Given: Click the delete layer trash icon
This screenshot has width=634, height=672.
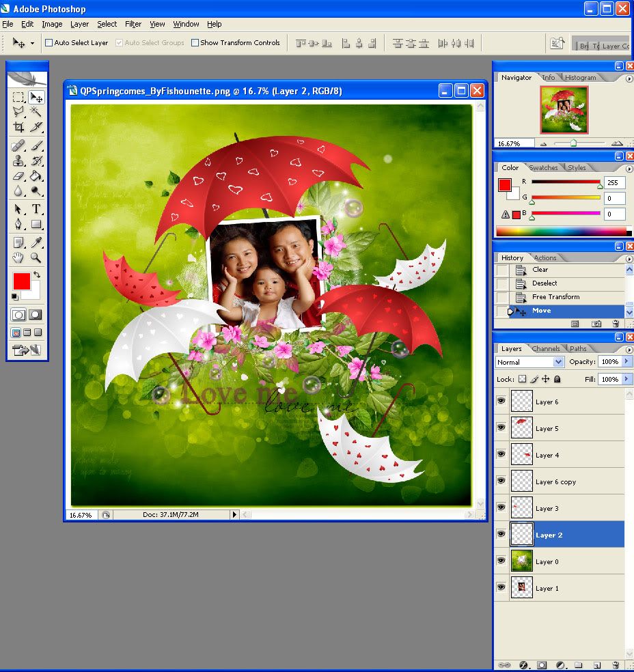Looking at the screenshot, I should click(615, 664).
